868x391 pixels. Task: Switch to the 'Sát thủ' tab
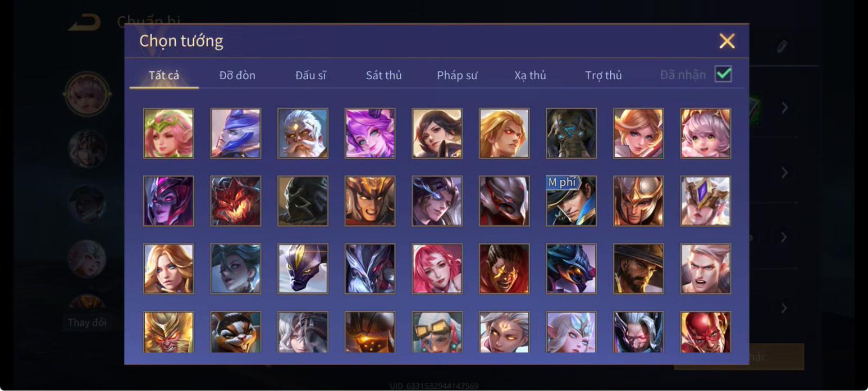[383, 75]
